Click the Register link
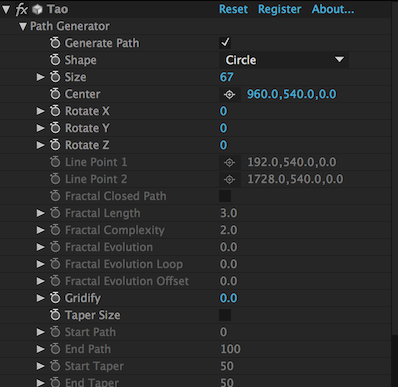 (x=280, y=9)
